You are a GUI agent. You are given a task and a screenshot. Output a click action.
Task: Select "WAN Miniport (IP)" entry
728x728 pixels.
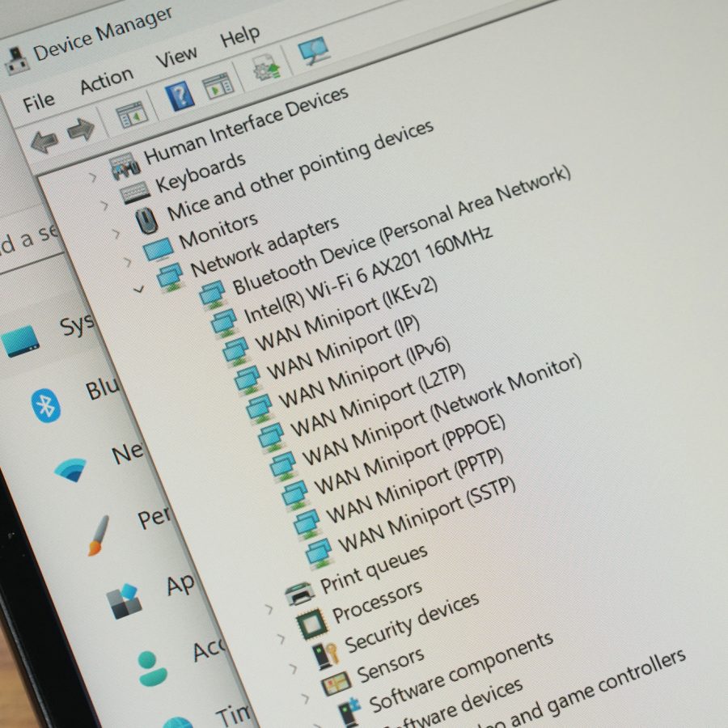click(x=343, y=346)
